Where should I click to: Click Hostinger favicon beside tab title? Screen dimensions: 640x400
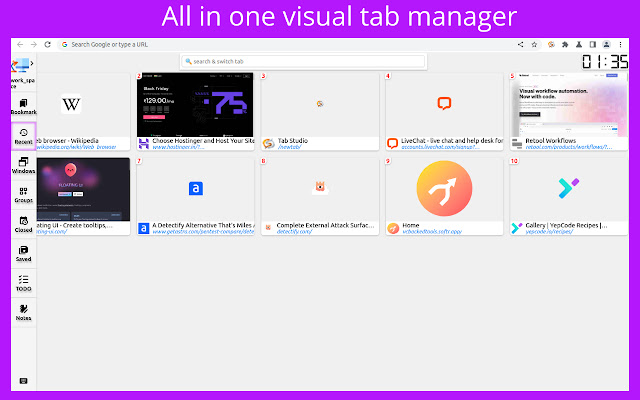(144, 143)
